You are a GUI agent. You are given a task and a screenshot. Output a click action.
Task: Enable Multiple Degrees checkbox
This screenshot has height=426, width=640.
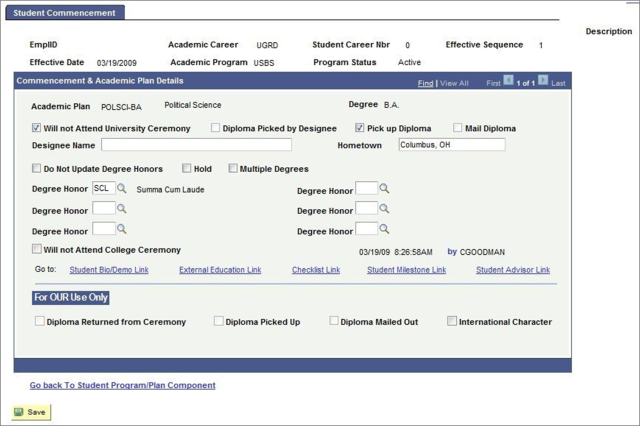click(233, 168)
